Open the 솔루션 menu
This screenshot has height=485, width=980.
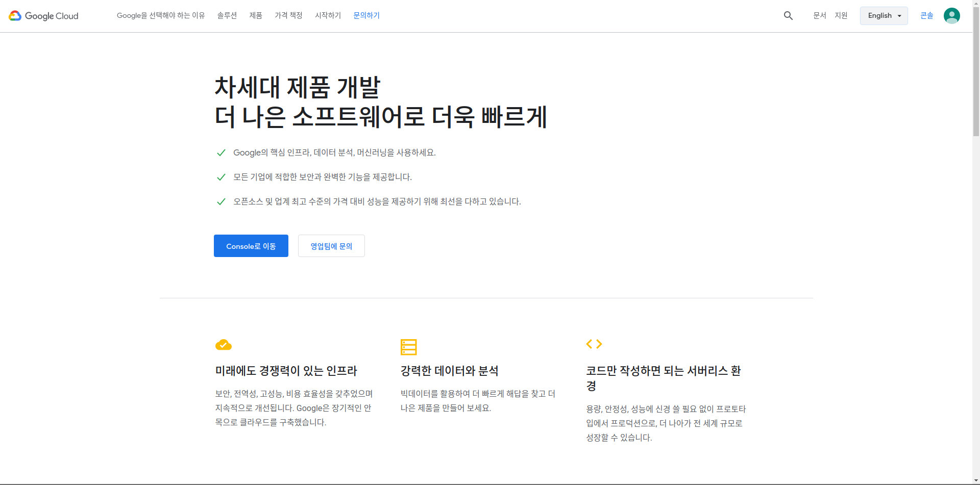227,16
